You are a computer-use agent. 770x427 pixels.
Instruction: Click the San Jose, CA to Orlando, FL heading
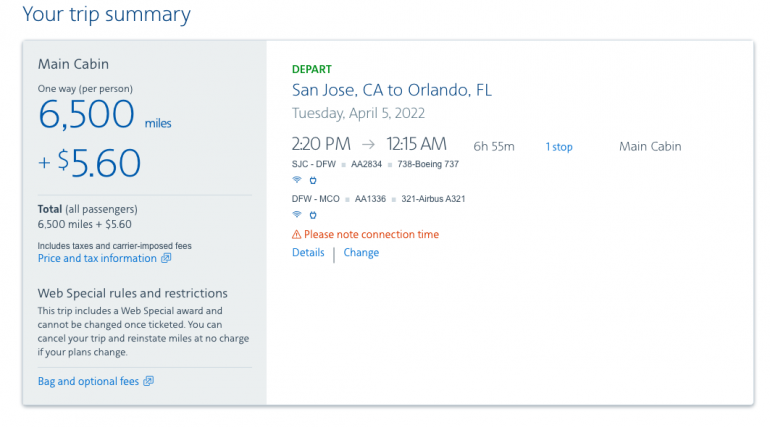click(x=392, y=90)
